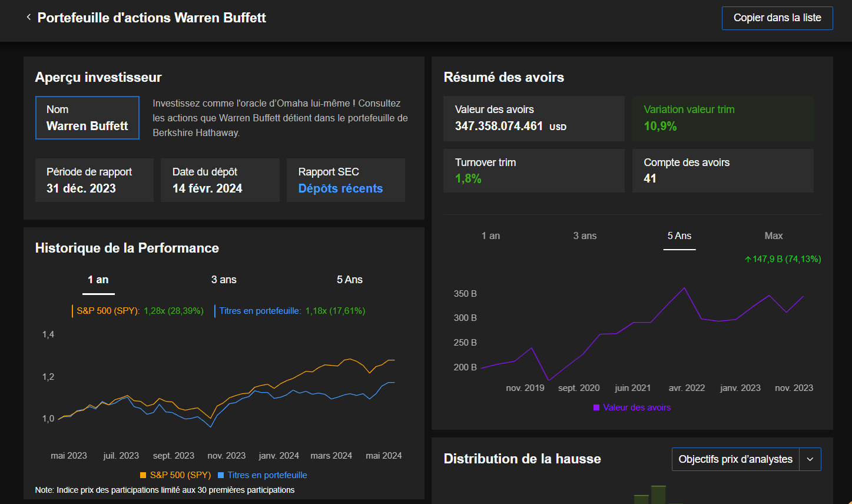Click the Historique de la Performance heading
Screen dimensions: 852x504
click(127, 248)
